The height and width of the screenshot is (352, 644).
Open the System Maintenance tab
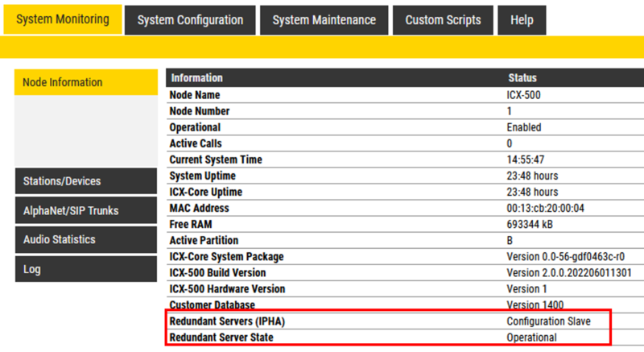324,20
